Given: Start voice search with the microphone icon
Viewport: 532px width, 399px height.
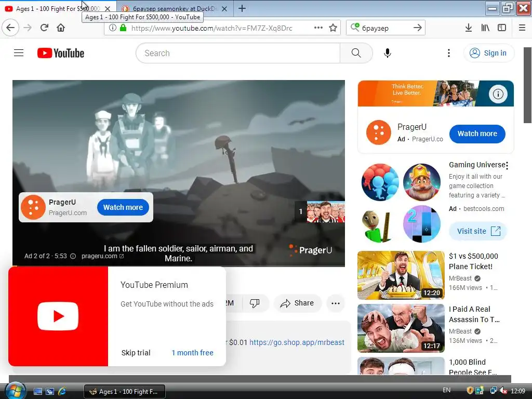Looking at the screenshot, I should pos(388,53).
